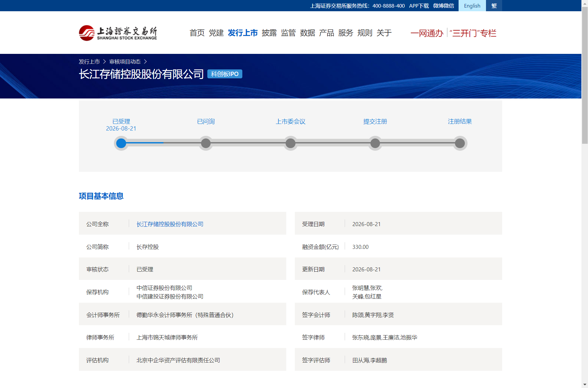Click 中信建投证券股份有限公司 sponsor name

click(170, 296)
